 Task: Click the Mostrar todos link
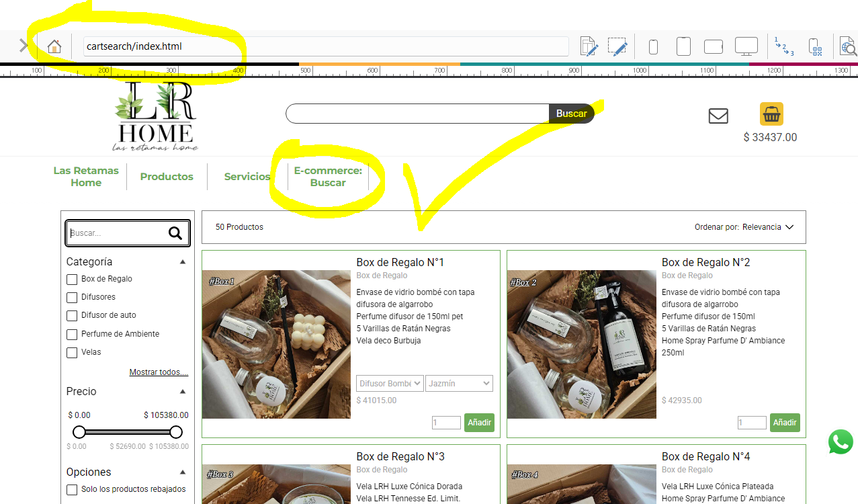click(159, 372)
